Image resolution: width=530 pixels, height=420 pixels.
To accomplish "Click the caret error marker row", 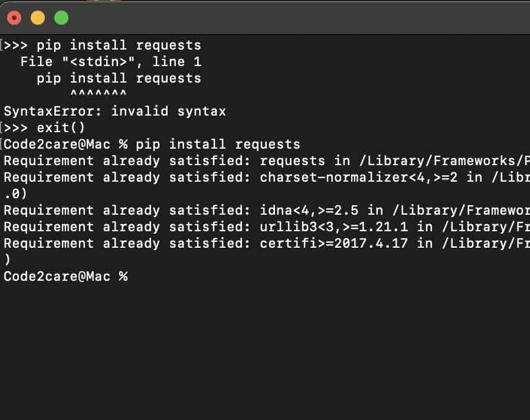I will click(98, 94).
